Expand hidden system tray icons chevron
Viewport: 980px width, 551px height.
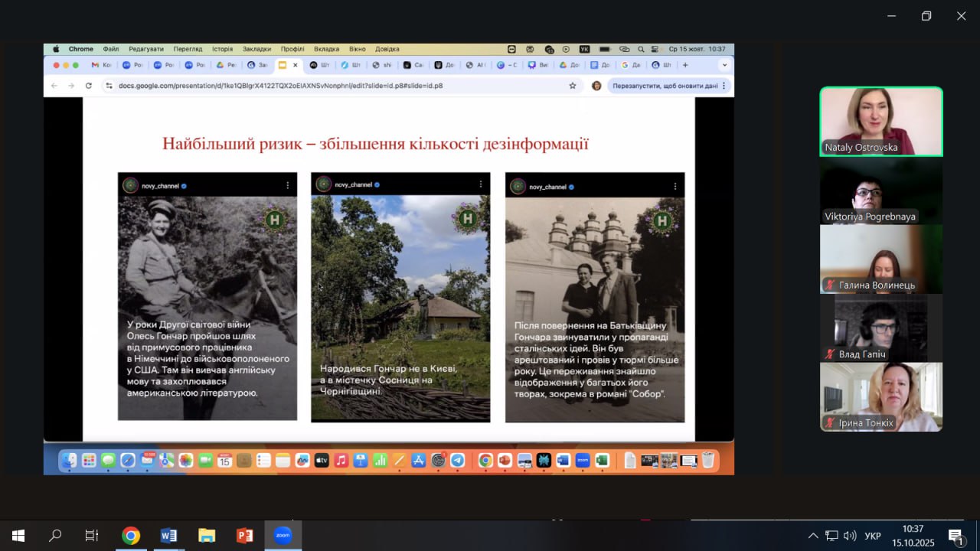pyautogui.click(x=813, y=536)
